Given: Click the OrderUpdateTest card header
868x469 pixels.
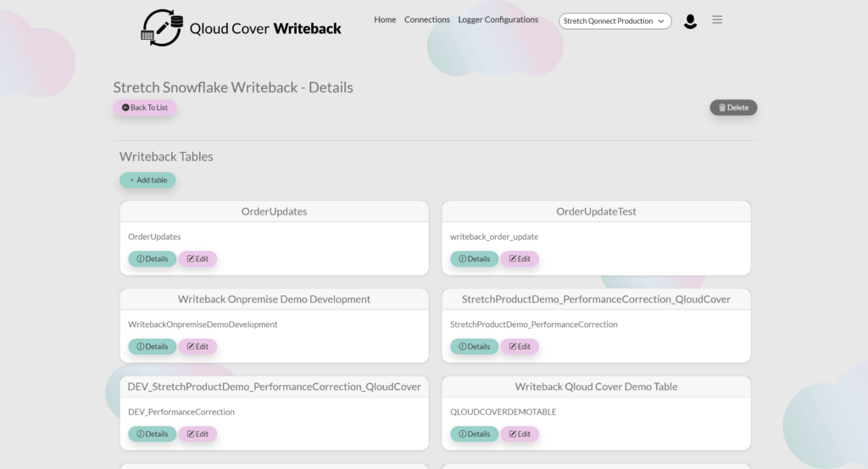Looking at the screenshot, I should [596, 211].
